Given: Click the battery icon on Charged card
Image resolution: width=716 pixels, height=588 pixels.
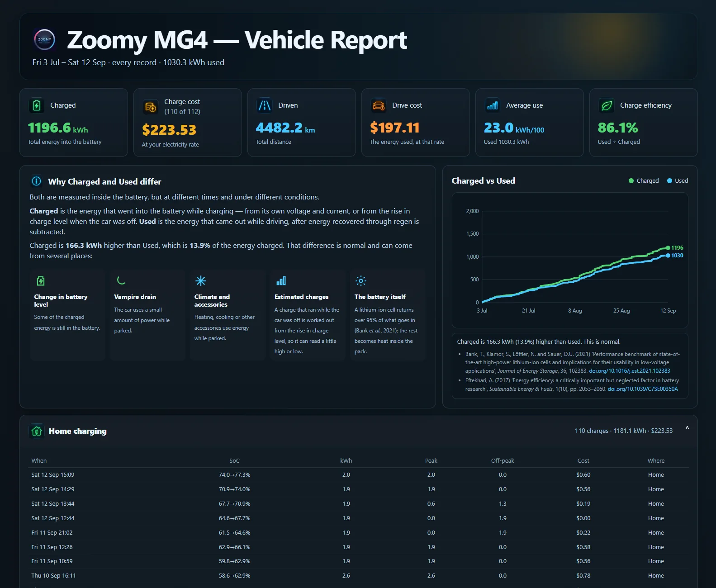Looking at the screenshot, I should (37, 105).
